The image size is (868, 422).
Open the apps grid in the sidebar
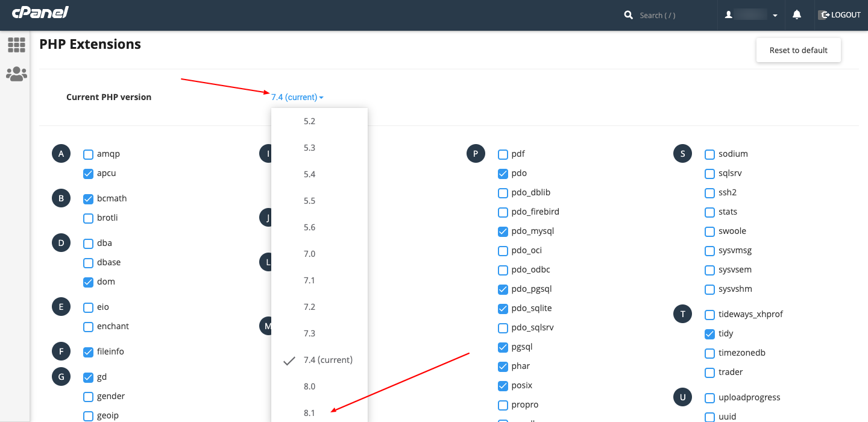[x=16, y=45]
